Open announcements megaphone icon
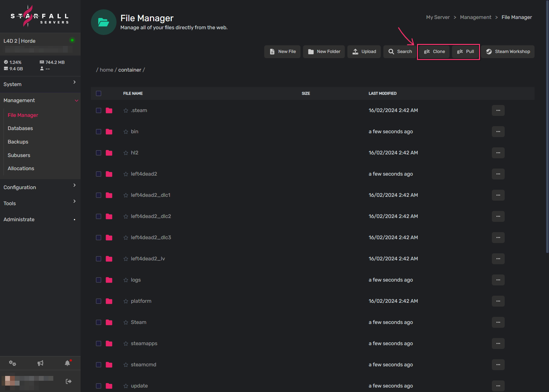Screen dimensions: 549x392 40,363
